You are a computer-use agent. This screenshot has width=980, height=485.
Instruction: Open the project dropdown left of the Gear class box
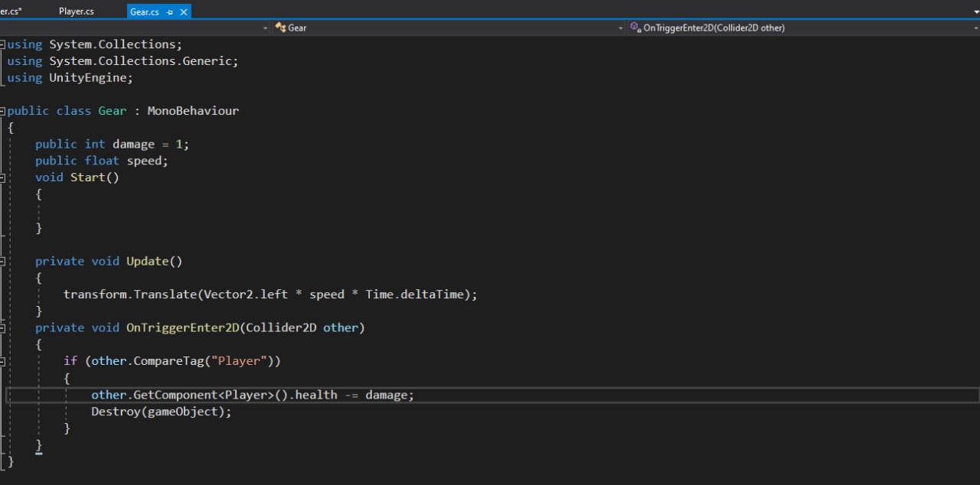click(266, 28)
